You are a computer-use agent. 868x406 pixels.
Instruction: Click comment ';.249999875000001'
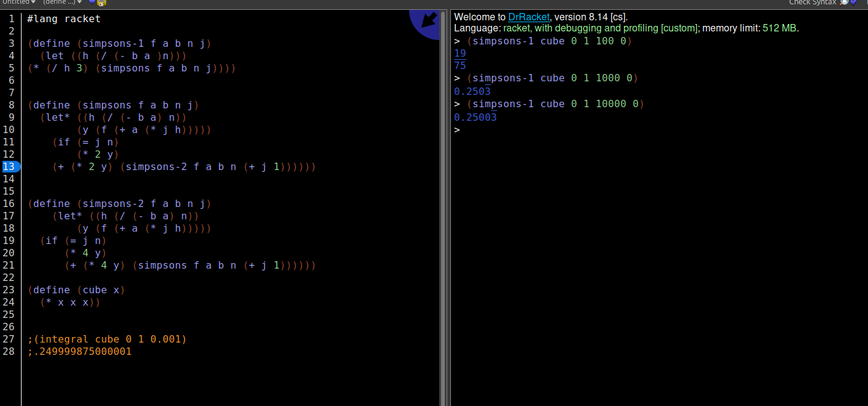click(79, 351)
